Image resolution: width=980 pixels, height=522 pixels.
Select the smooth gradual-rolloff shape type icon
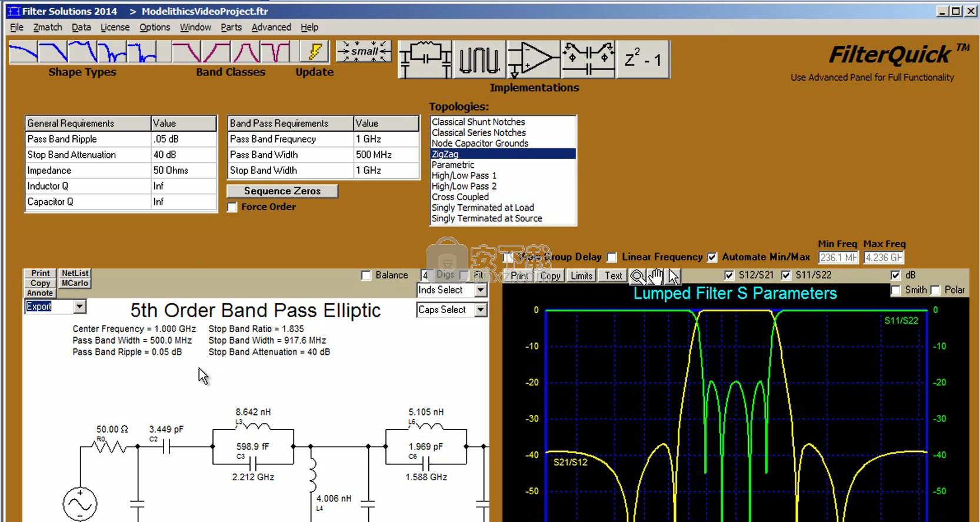[24, 52]
